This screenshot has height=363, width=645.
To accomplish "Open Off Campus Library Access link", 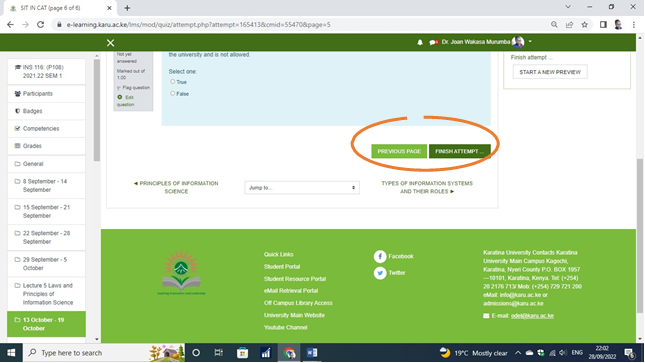I will (298, 303).
